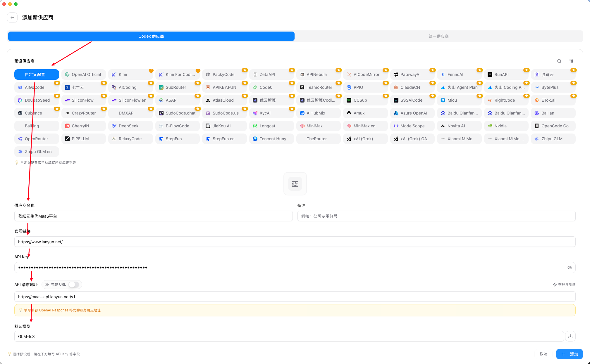The image size is (590, 364).
Task: Select the APINebula preset
Action: tap(319, 74)
